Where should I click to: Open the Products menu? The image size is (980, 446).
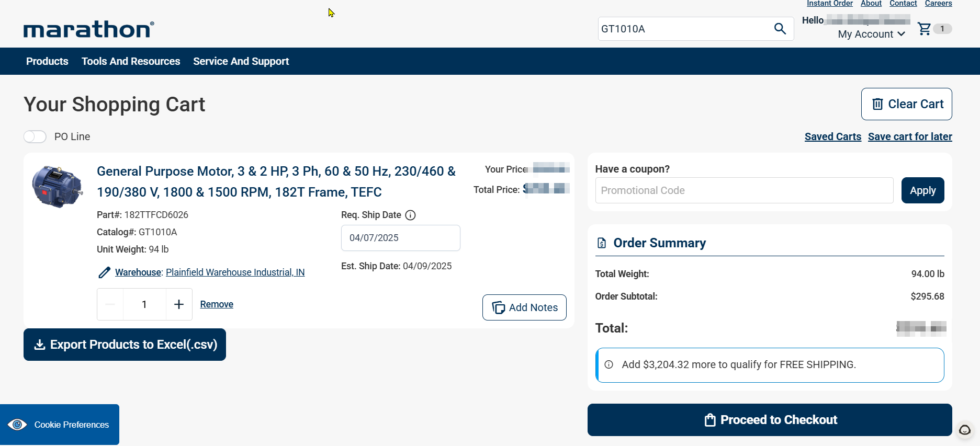coord(47,61)
